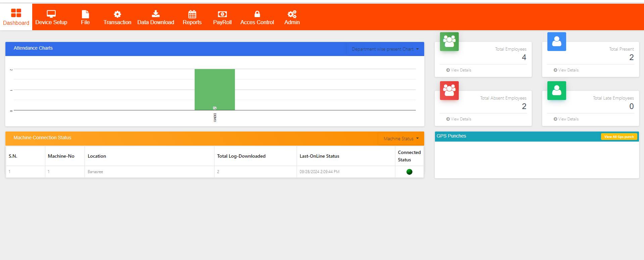Click the green connected status indicator

coord(409,172)
